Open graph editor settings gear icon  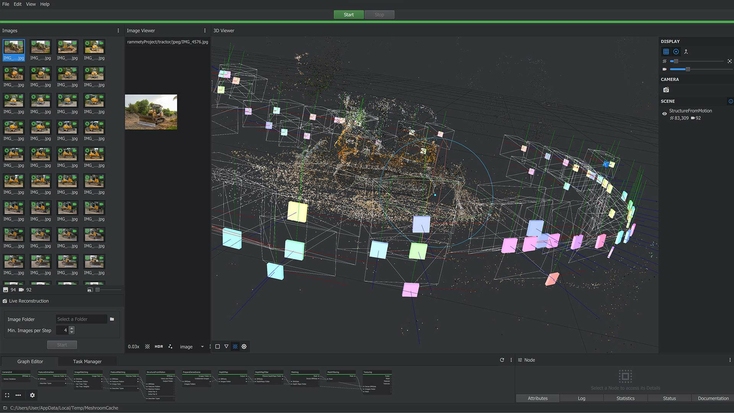[32, 395]
